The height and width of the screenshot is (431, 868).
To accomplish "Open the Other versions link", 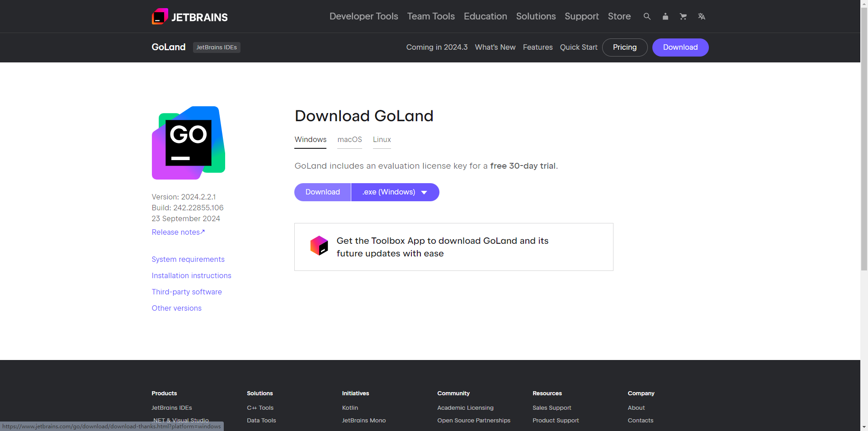I will coord(176,308).
